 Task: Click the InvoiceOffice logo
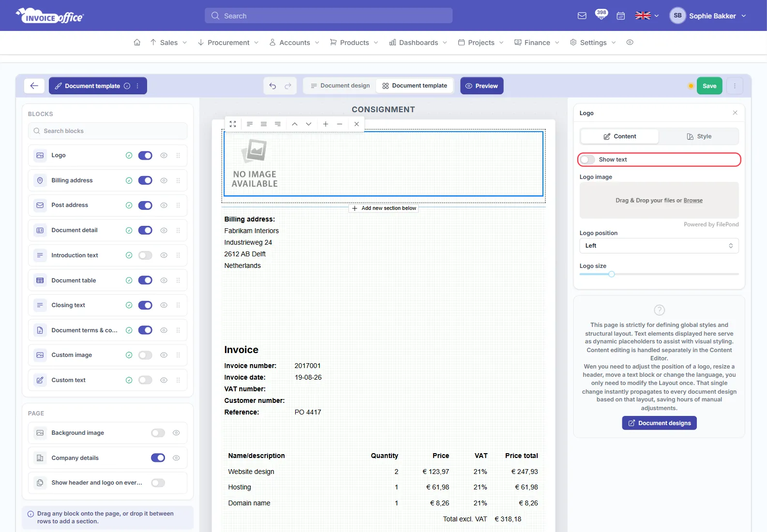click(50, 16)
